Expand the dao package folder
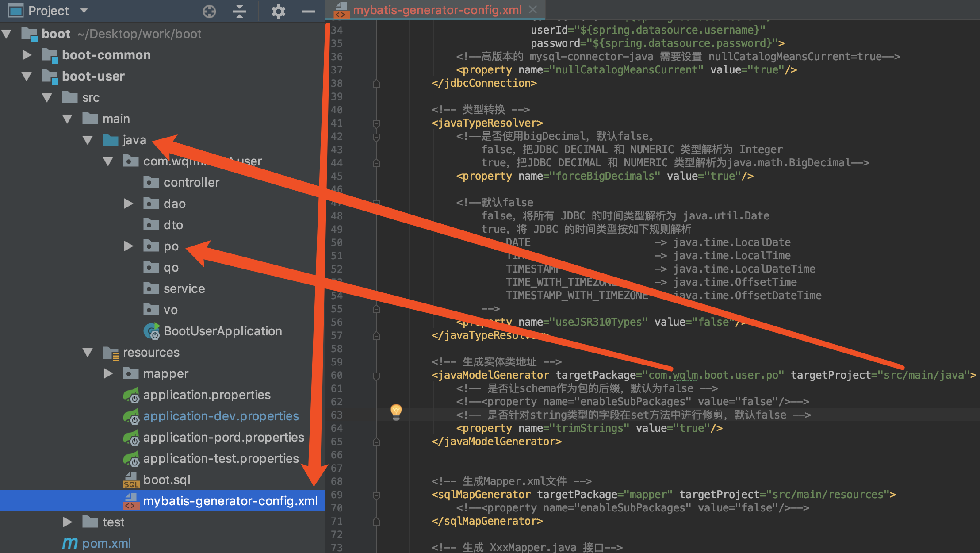The height and width of the screenshot is (553, 980). click(x=129, y=204)
